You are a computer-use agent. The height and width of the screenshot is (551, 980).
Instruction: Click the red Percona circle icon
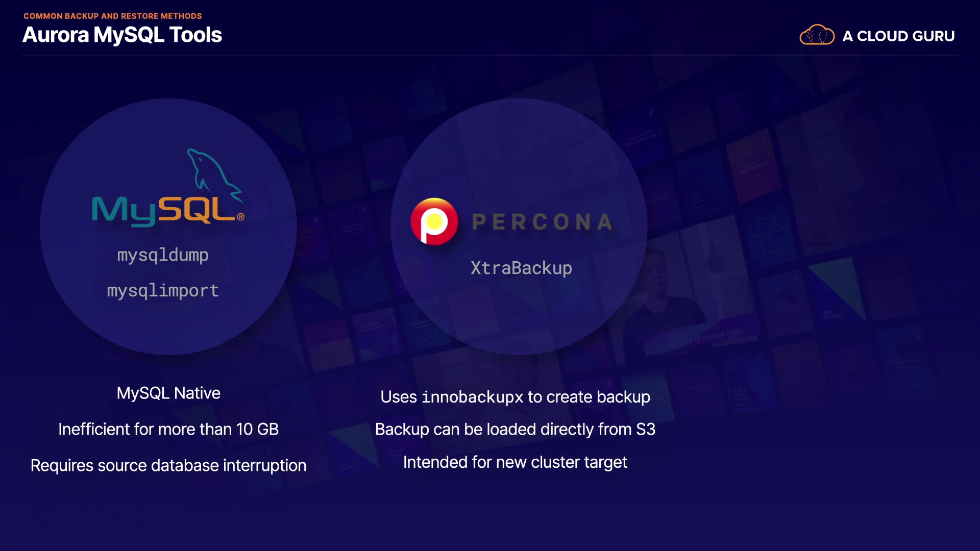[434, 222]
